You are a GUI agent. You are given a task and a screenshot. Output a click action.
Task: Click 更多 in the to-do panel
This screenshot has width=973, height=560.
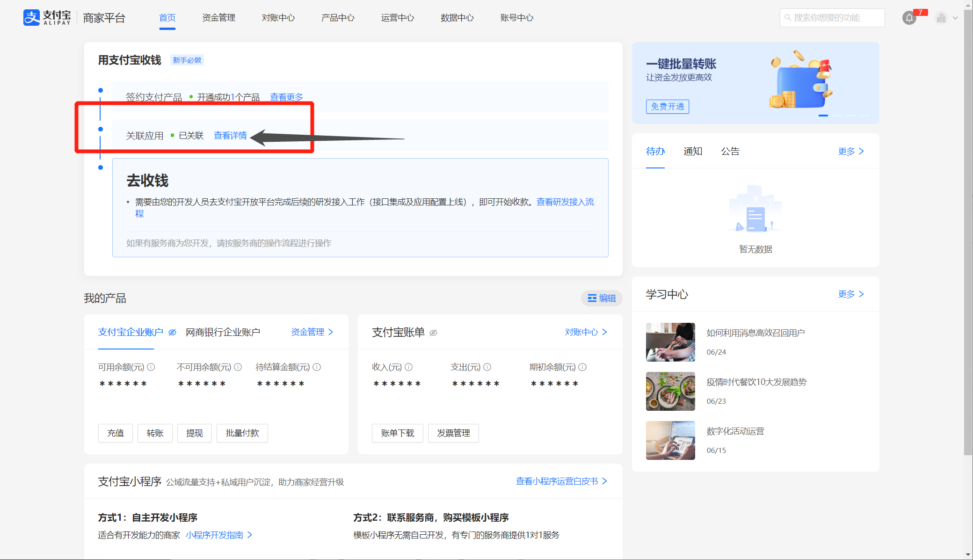(851, 151)
